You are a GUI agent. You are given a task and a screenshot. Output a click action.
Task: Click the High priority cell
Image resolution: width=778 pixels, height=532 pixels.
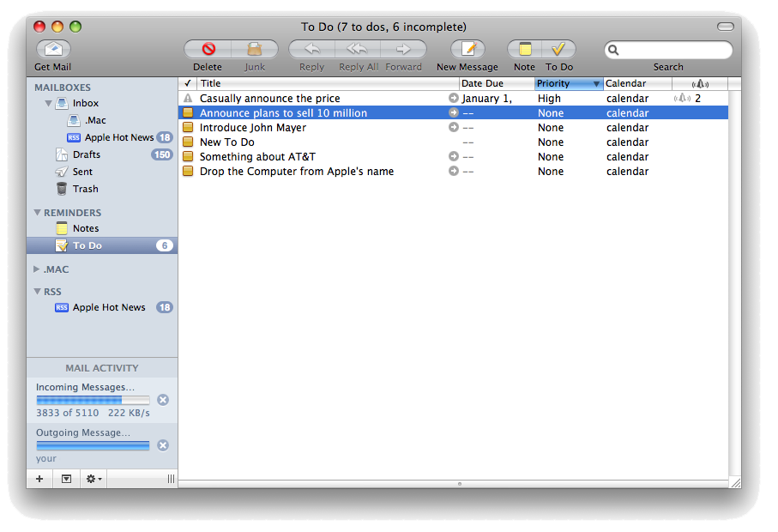click(549, 99)
